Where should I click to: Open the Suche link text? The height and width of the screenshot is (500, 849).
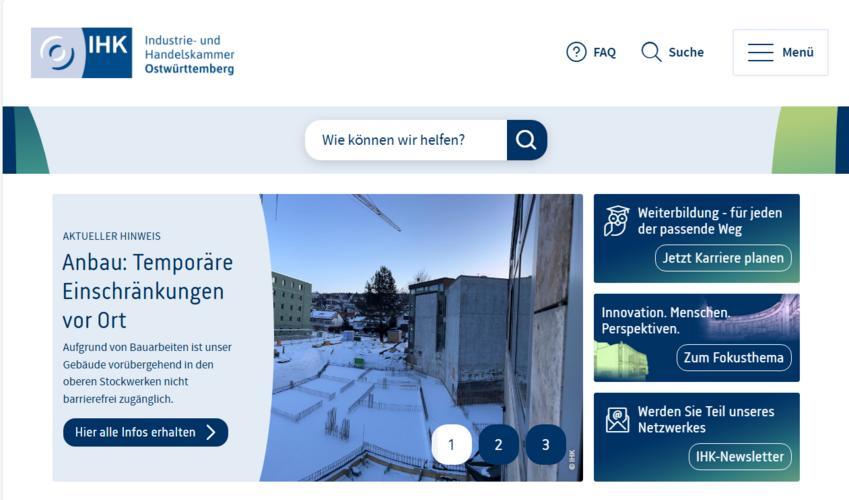point(686,52)
